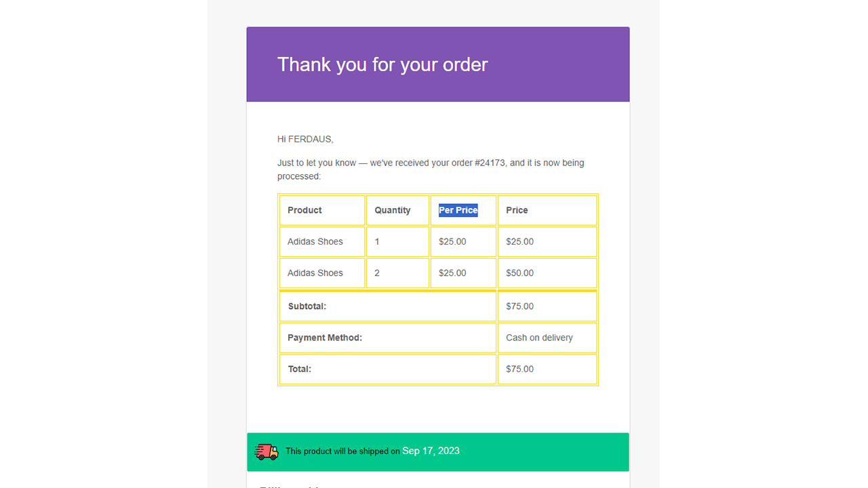Click the highlighted Per Price column header
The height and width of the screenshot is (488, 868).
click(x=458, y=210)
